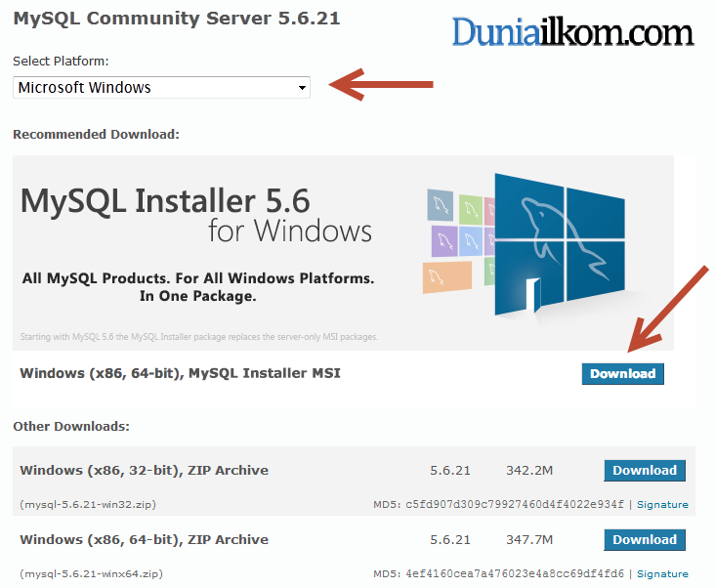The width and height of the screenshot is (715, 588).
Task: Click the Windows (x86, 64-bit), MySQL Installer MSI title
Action: [180, 373]
